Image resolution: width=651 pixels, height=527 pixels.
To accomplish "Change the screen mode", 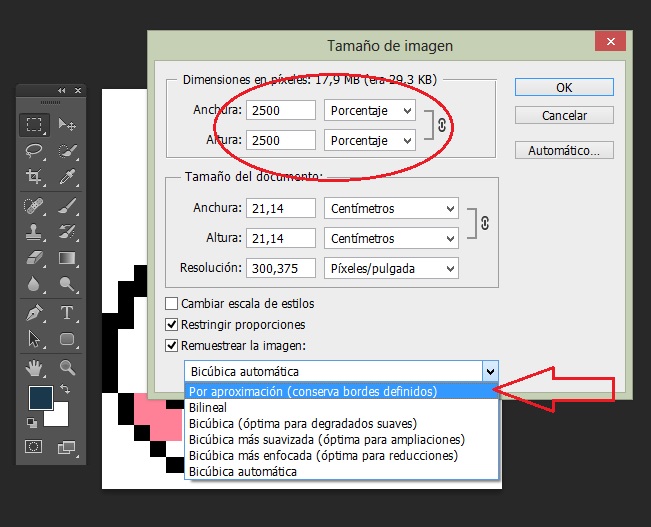I will (67, 447).
